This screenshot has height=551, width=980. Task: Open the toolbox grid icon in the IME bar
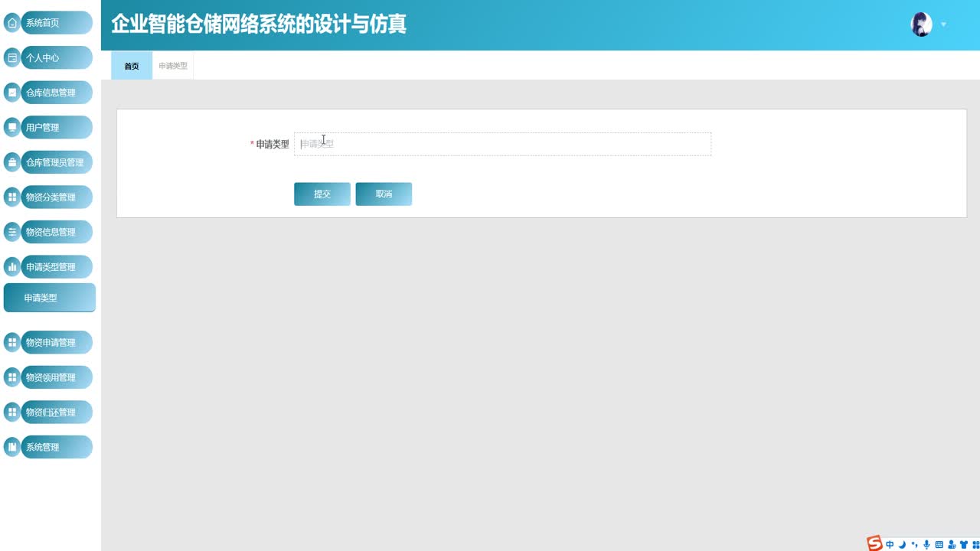coord(975,545)
